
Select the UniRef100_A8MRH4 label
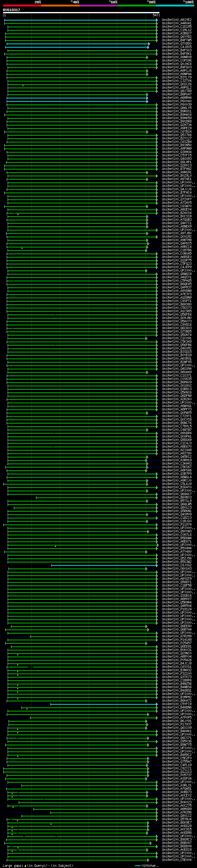coord(177,98)
